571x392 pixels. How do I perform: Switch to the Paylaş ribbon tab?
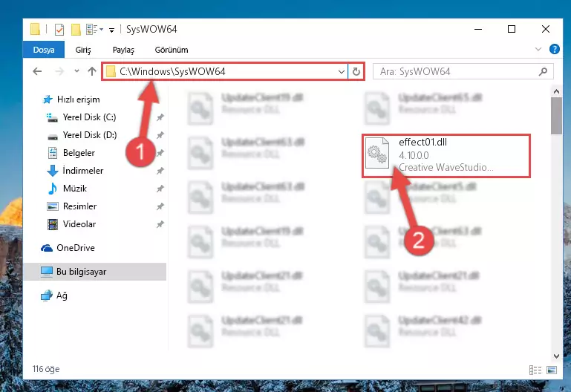click(123, 50)
